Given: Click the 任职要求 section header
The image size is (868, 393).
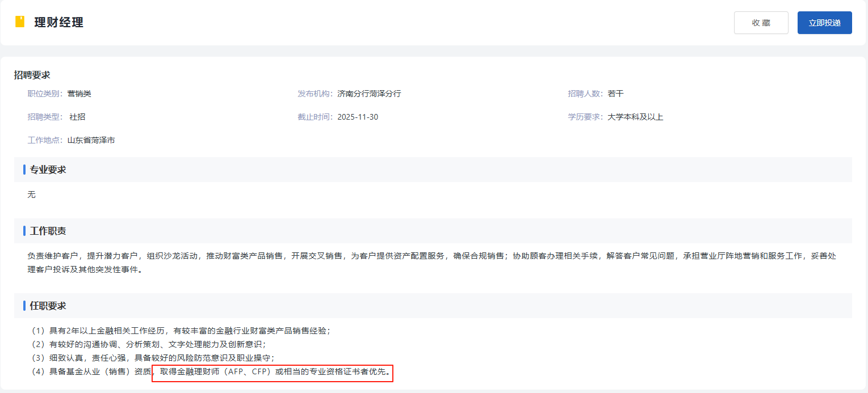Looking at the screenshot, I should [x=48, y=306].
